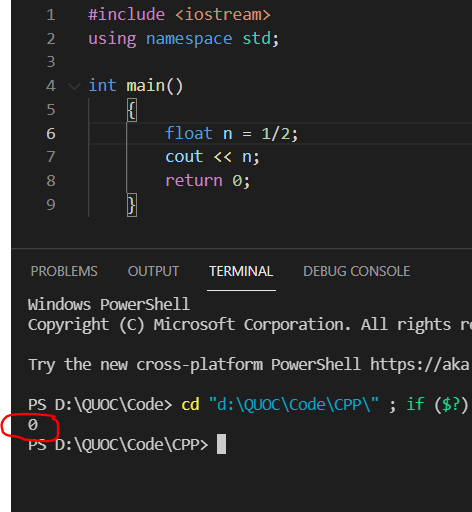Click the closing brace on line 9

(132, 205)
